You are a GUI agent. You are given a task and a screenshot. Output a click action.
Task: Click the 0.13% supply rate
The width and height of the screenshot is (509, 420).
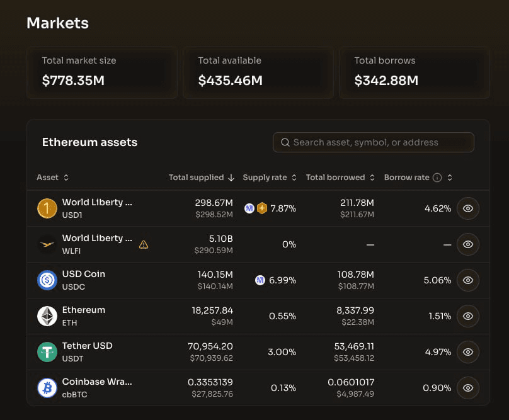coord(283,388)
